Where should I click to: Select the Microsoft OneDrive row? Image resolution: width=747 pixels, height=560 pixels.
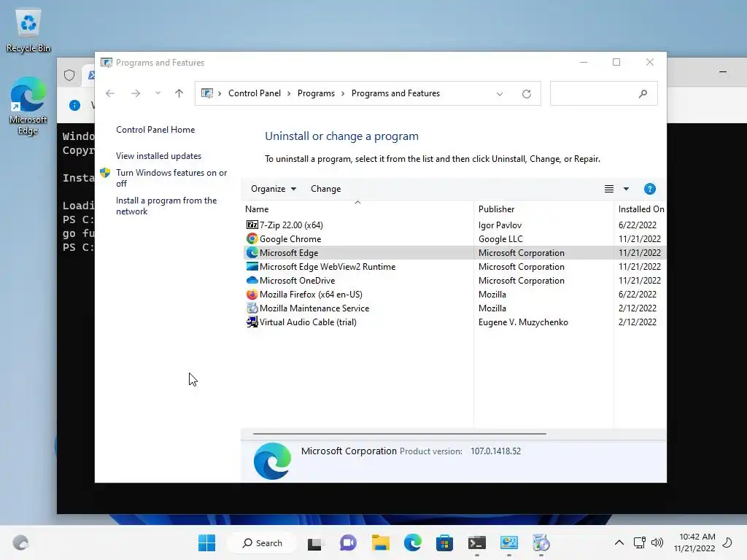[454, 280]
